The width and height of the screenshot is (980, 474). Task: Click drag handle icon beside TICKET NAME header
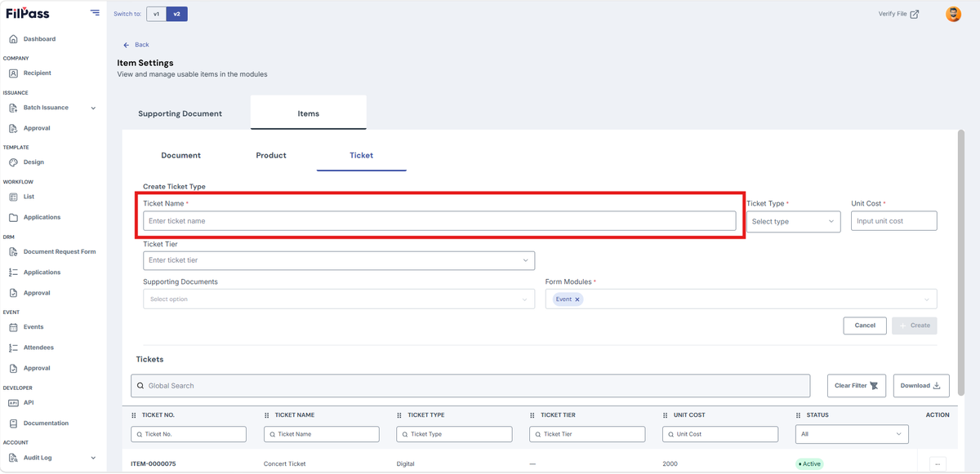[x=267, y=415]
